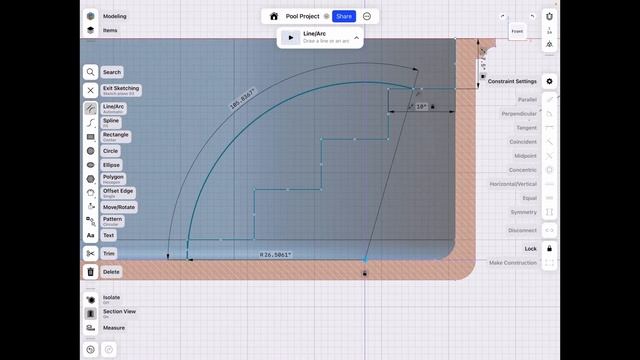Apply the Tangent constraint
The width and height of the screenshot is (640, 360).
(x=549, y=128)
